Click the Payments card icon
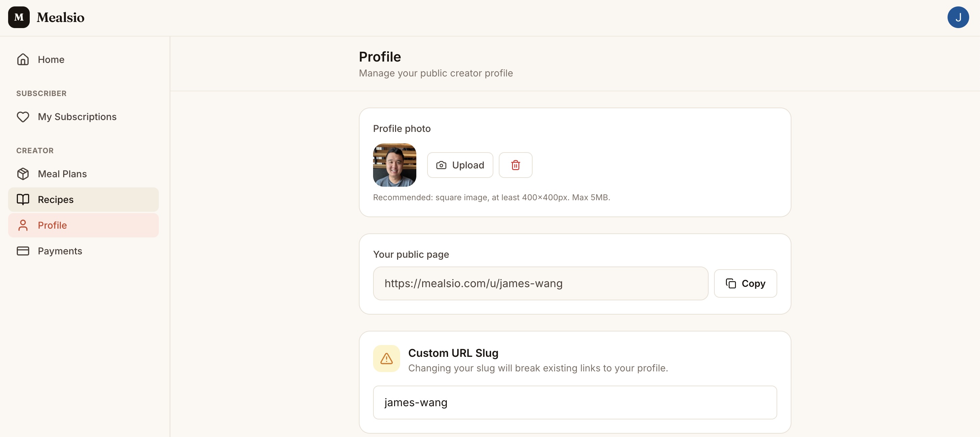Screen dimensions: 980x437 23,251
